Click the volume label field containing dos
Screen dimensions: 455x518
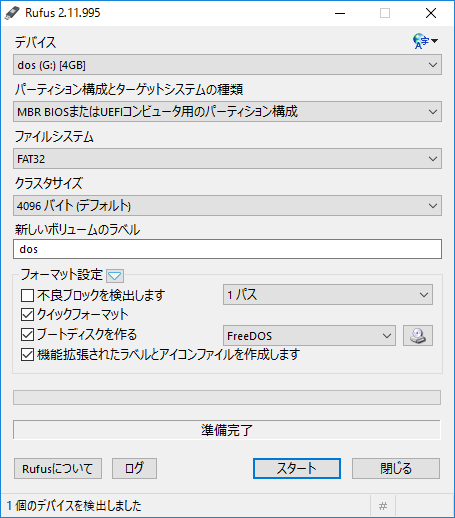coord(227,249)
